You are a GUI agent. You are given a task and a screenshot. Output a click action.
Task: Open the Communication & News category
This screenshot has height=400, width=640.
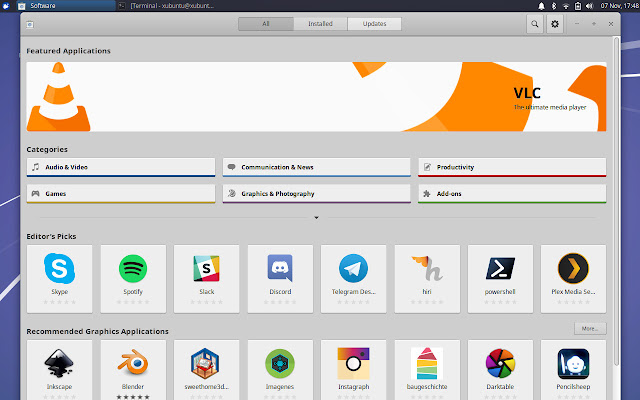[316, 167]
